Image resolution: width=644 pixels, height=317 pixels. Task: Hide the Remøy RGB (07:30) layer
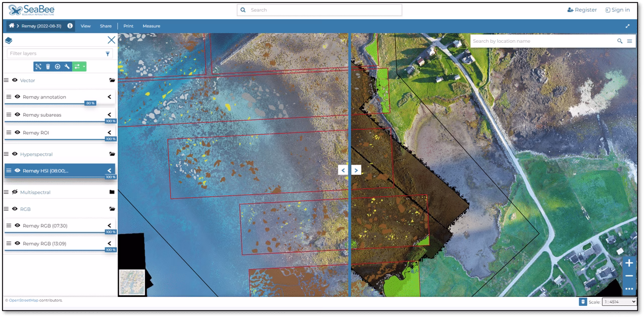[18, 225]
